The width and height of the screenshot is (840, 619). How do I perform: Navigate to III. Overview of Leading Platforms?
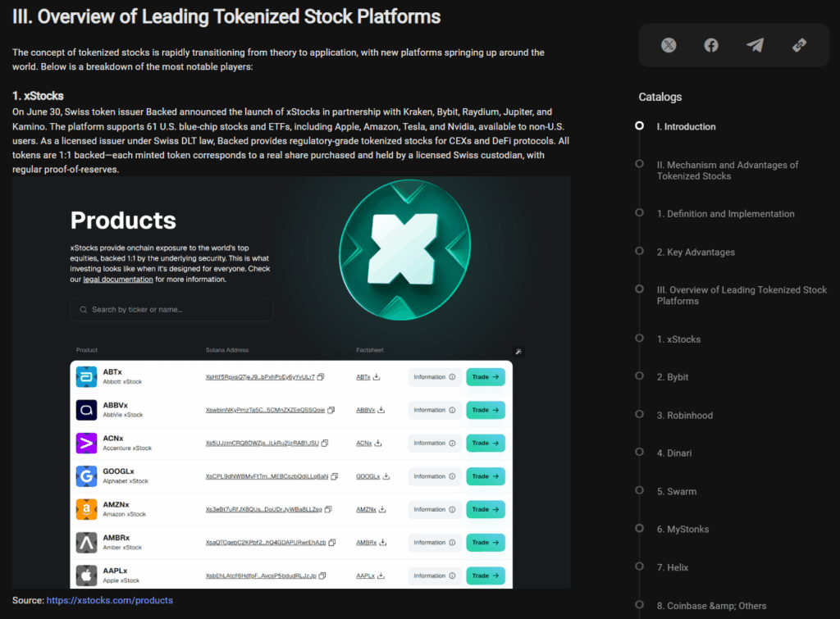tap(742, 295)
